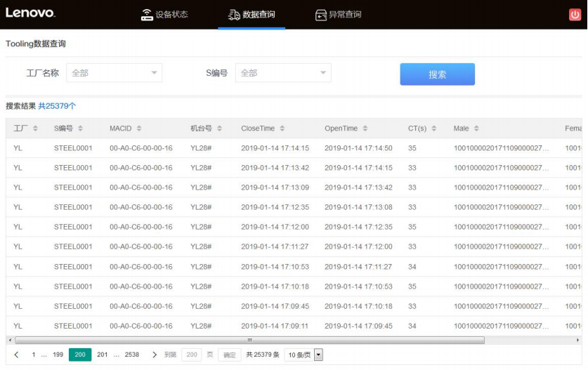The width and height of the screenshot is (588, 370).
Task: Expand the S编号 dropdown
Action: (283, 73)
